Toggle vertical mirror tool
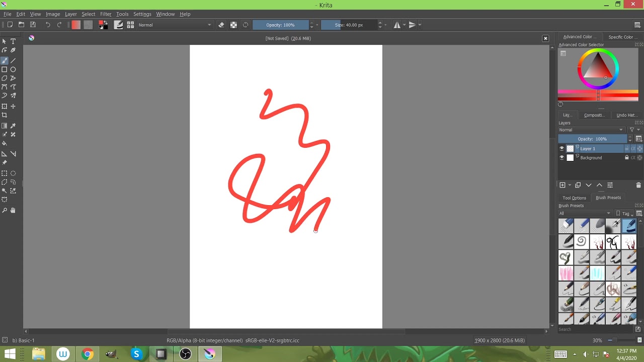The image size is (644, 362). 412,25
